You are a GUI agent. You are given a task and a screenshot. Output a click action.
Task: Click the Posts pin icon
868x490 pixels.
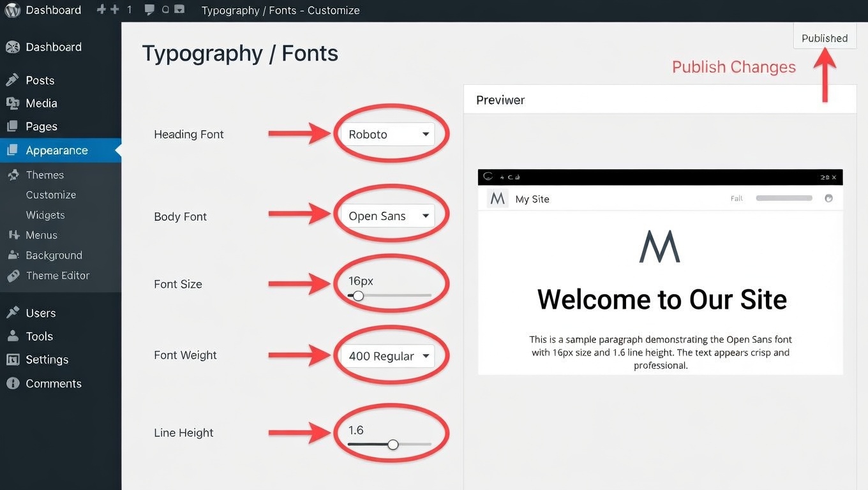[12, 80]
